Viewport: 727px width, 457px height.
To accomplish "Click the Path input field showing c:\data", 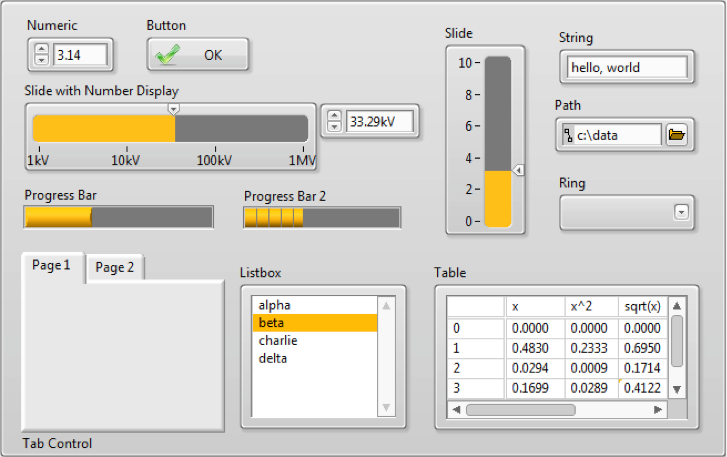I will coord(612,135).
